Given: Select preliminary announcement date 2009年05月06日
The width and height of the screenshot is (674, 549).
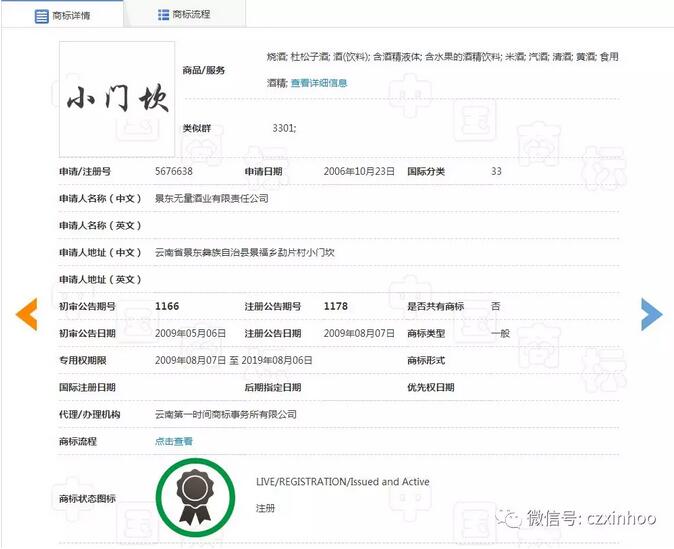Looking at the screenshot, I should coord(190,333).
